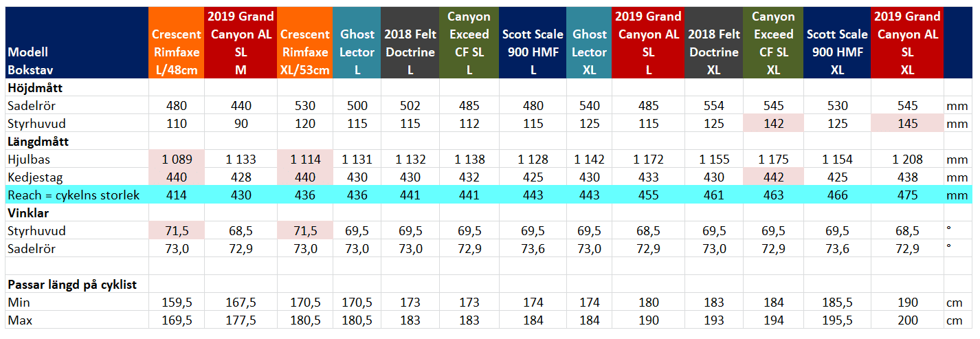Click the Längdmått section heading cell

click(x=77, y=141)
